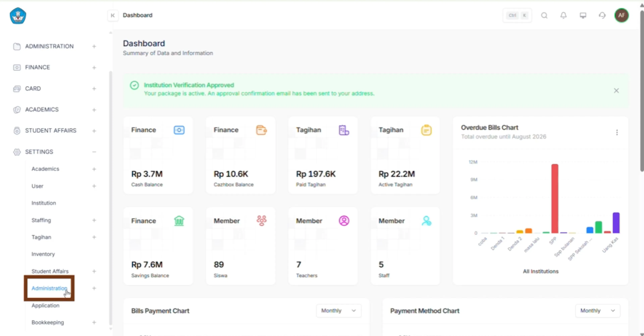Screen dimensions: 644x336
Task: Collapse sidebar with the arrow icon
Action: (113, 15)
